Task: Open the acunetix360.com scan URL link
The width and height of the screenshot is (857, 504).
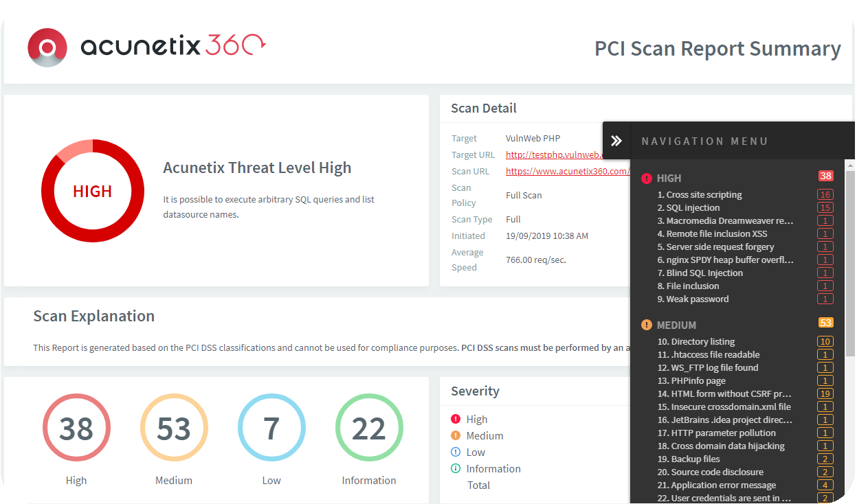Action: (x=568, y=171)
